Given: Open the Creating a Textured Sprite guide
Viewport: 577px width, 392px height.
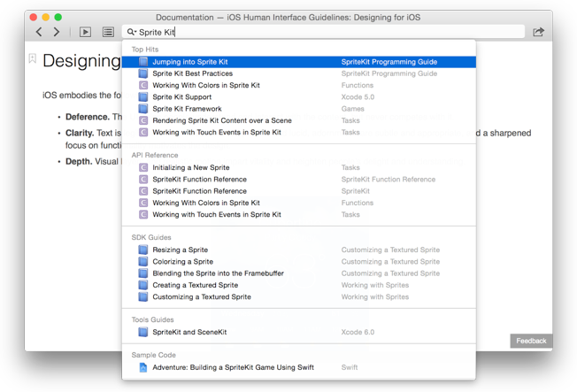Looking at the screenshot, I should tap(299, 285).
